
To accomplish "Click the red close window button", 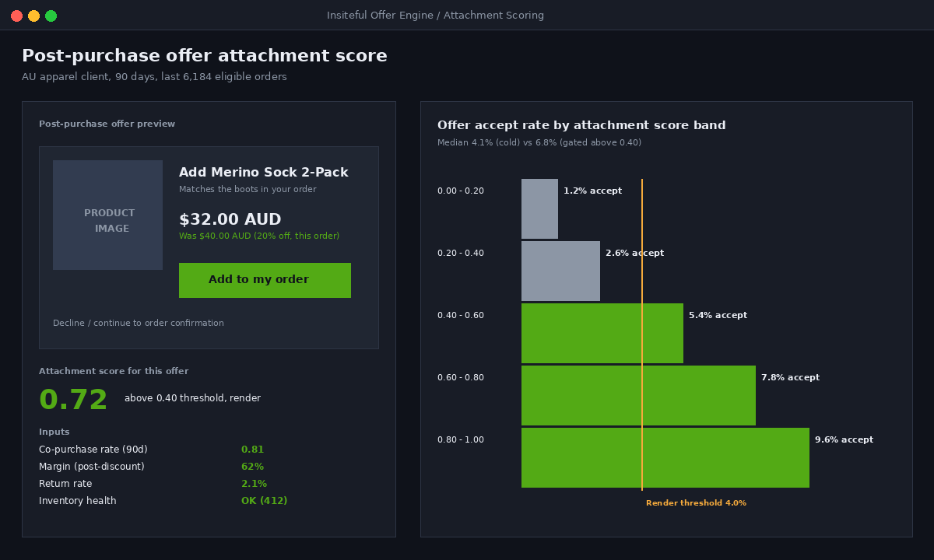I will coord(16,16).
